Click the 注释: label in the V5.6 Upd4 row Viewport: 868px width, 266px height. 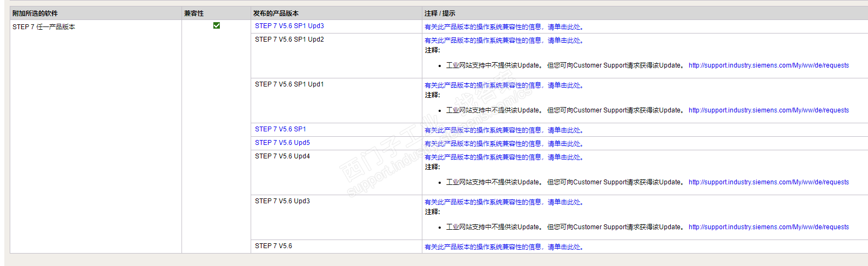(x=432, y=167)
